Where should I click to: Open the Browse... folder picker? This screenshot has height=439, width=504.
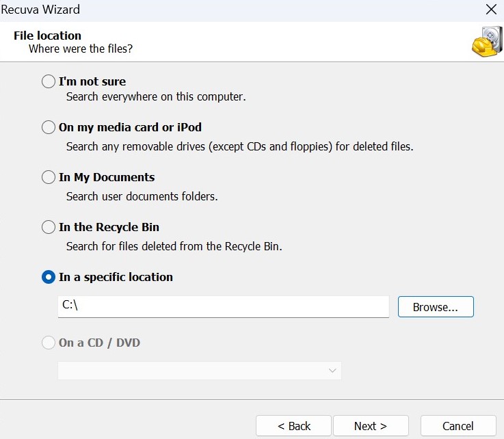pos(435,307)
